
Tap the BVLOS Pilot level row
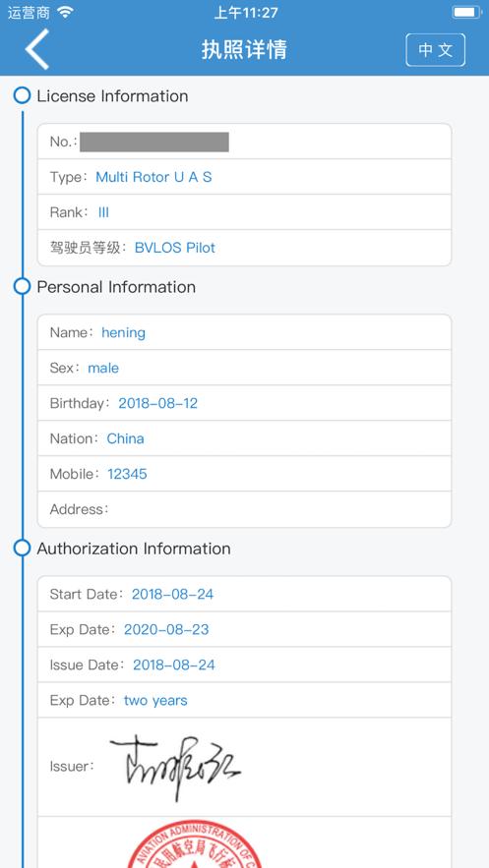(244, 248)
